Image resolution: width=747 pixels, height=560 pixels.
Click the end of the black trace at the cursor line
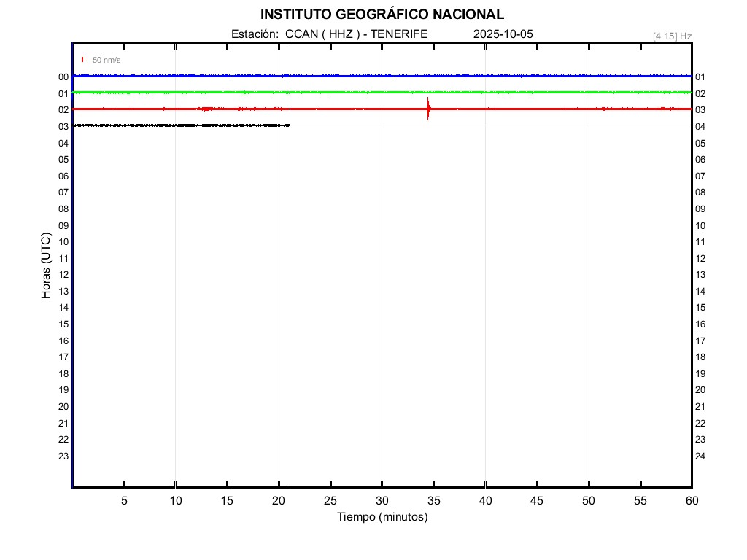(x=288, y=125)
